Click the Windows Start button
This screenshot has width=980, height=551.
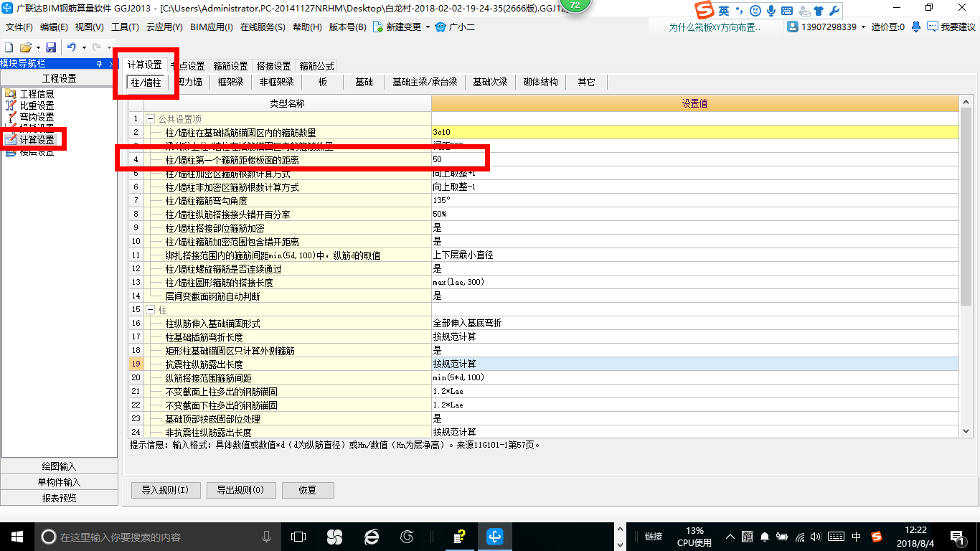[17, 537]
